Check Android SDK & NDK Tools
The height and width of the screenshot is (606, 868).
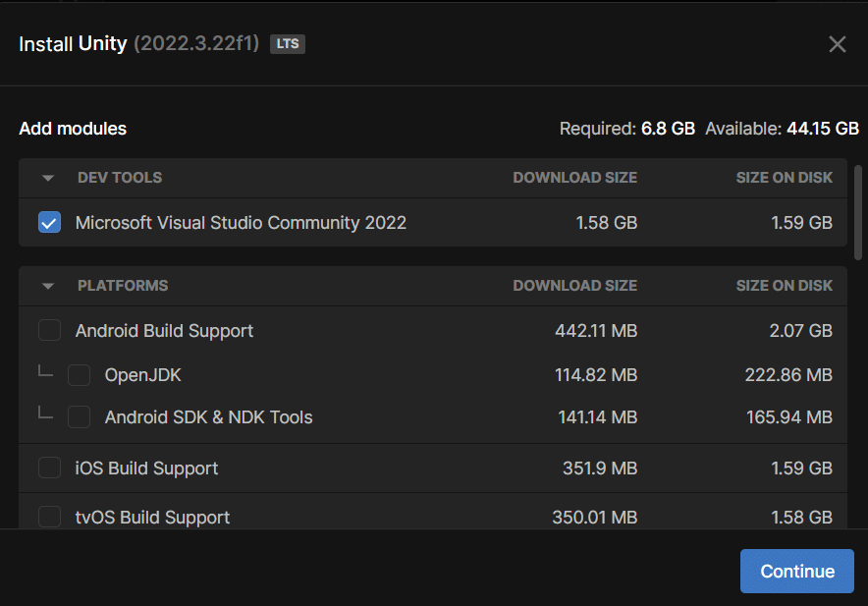(x=79, y=417)
